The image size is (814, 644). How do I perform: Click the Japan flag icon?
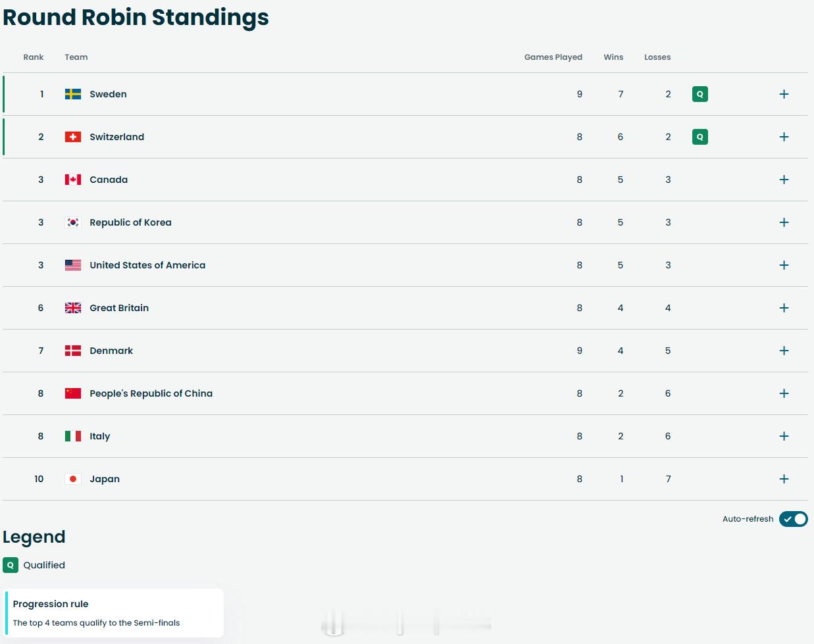(x=73, y=479)
